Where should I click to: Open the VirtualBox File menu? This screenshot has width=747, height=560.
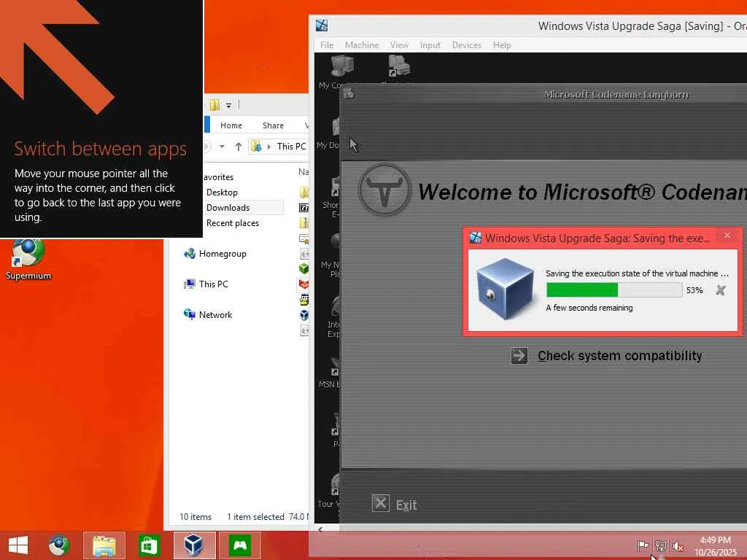pyautogui.click(x=327, y=45)
